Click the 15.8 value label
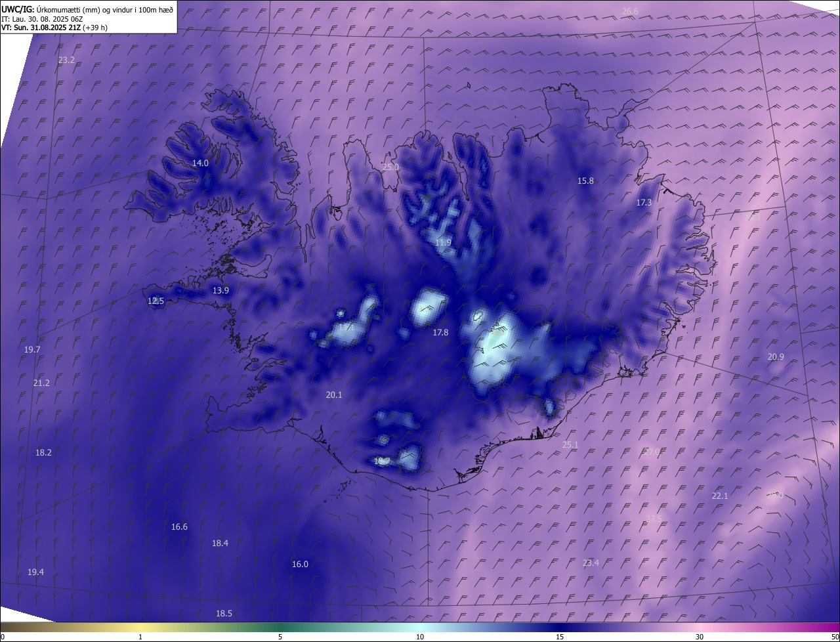Screen dimensions: 840x642 [x=585, y=181]
